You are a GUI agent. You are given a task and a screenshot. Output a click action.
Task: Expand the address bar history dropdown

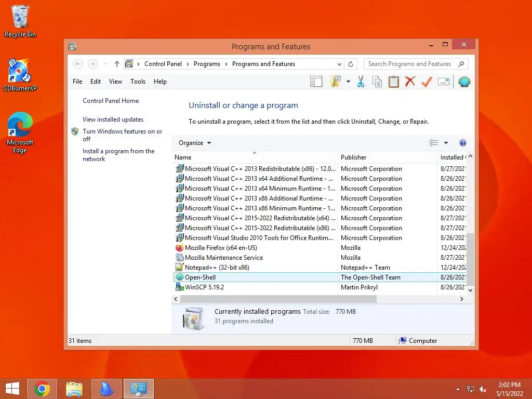339,64
